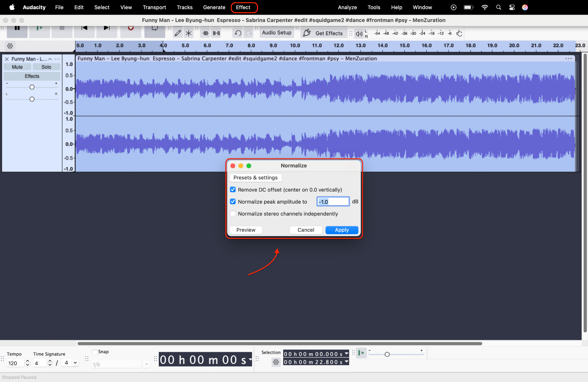Open selection start time format dropdown
Viewport: 588px width, 382px height.
coord(347,354)
